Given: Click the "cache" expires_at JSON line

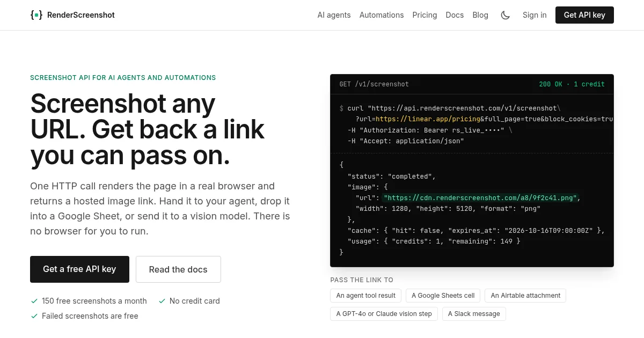Looking at the screenshot, I should 477,230.
